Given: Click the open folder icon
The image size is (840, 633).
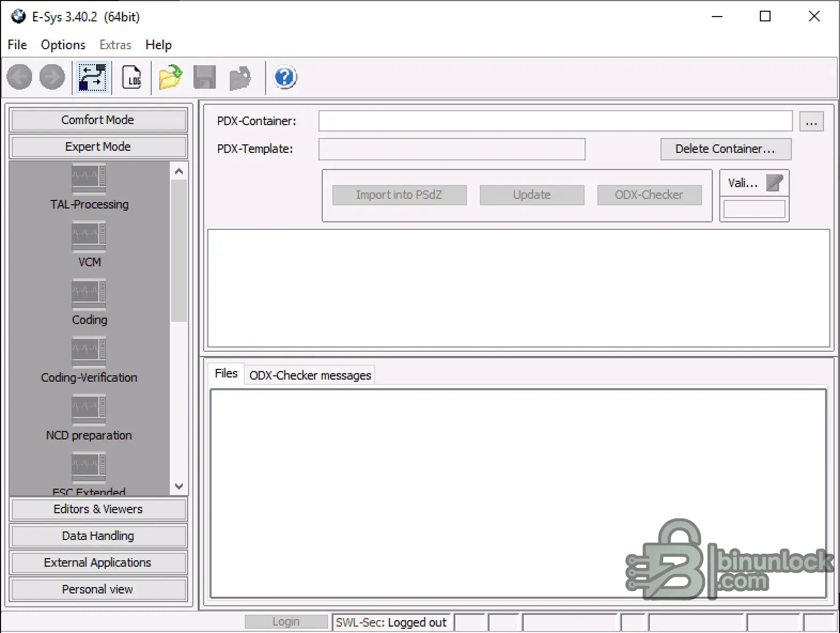Looking at the screenshot, I should (170, 78).
